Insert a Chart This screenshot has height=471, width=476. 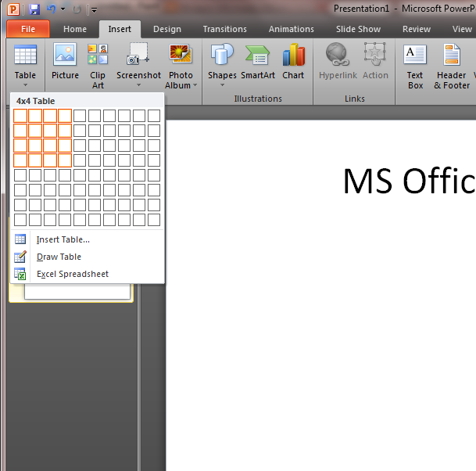point(293,63)
